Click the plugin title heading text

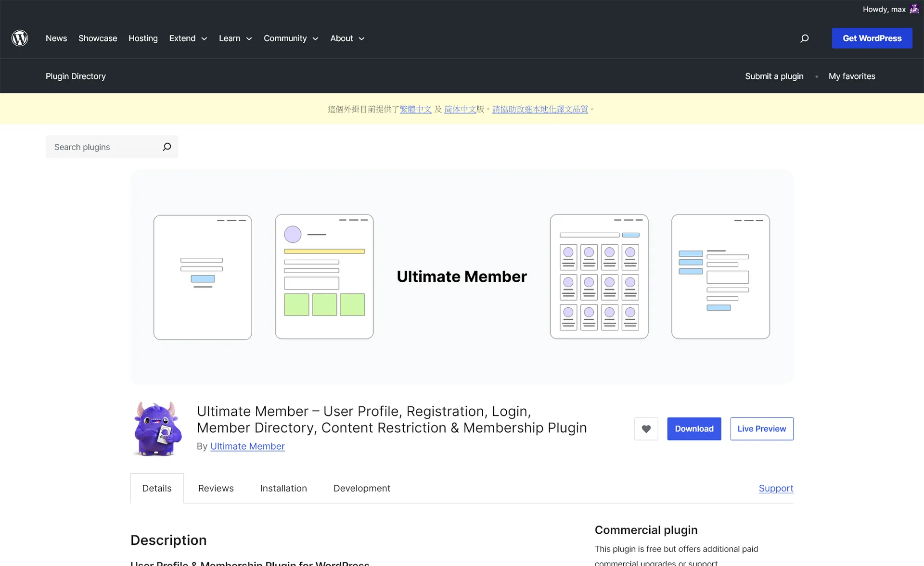392,419
